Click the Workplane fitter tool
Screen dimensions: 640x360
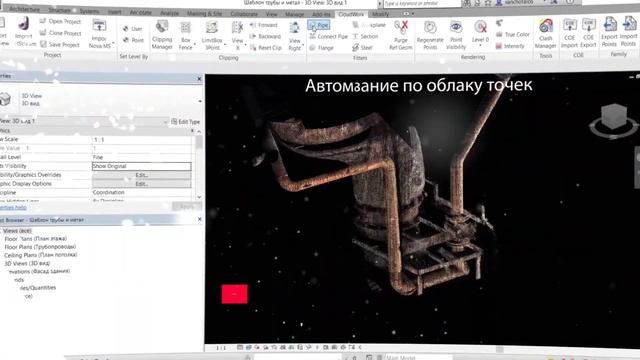pyautogui.click(x=369, y=25)
